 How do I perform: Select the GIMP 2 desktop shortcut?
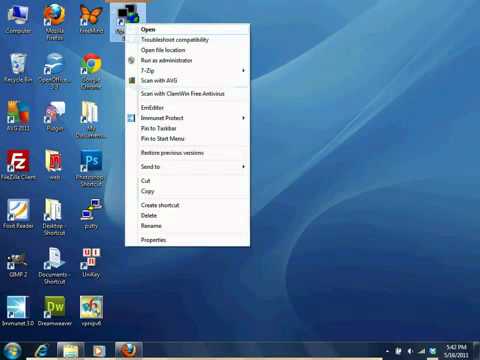pos(18,263)
